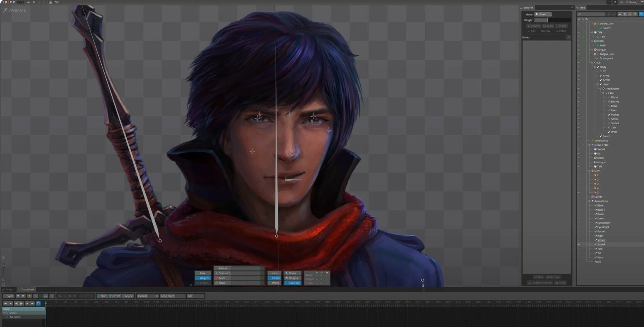Play the animation in reverse
Viewport: 644px width, 327px height.
16,304
